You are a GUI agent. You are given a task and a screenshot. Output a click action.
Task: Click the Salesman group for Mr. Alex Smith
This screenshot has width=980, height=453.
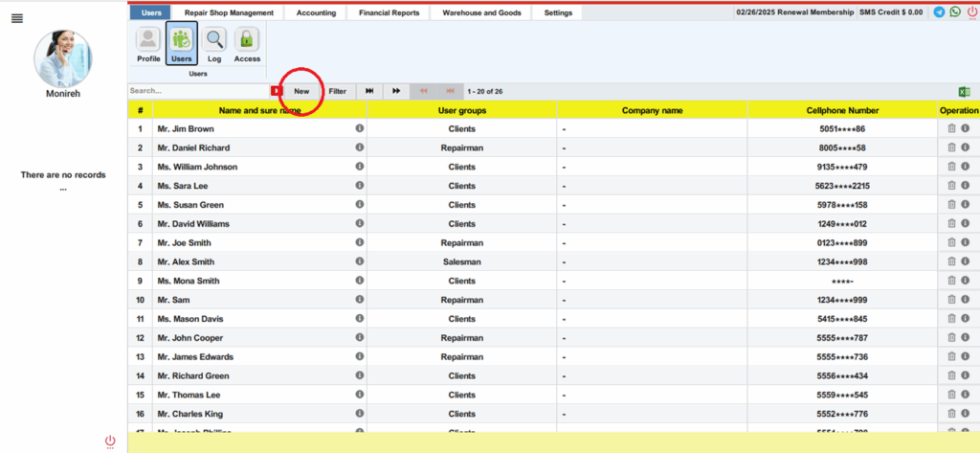point(462,261)
